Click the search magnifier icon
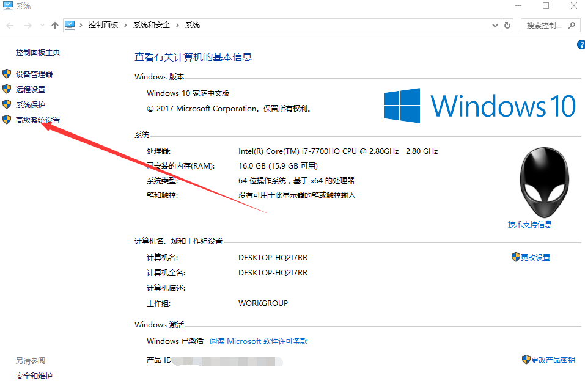 click(572, 25)
